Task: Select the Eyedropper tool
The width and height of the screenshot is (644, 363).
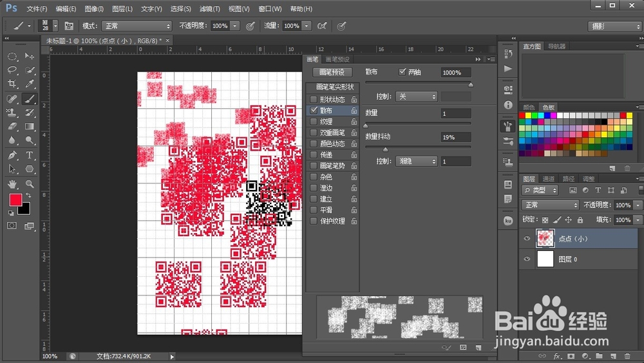Action: point(29,84)
